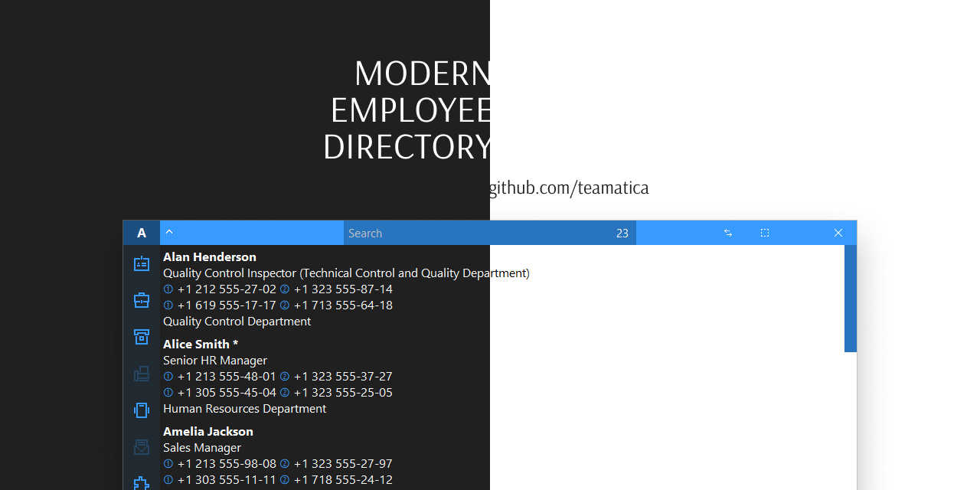
Task: Click inside the Search field
Action: pyautogui.click(x=459, y=233)
